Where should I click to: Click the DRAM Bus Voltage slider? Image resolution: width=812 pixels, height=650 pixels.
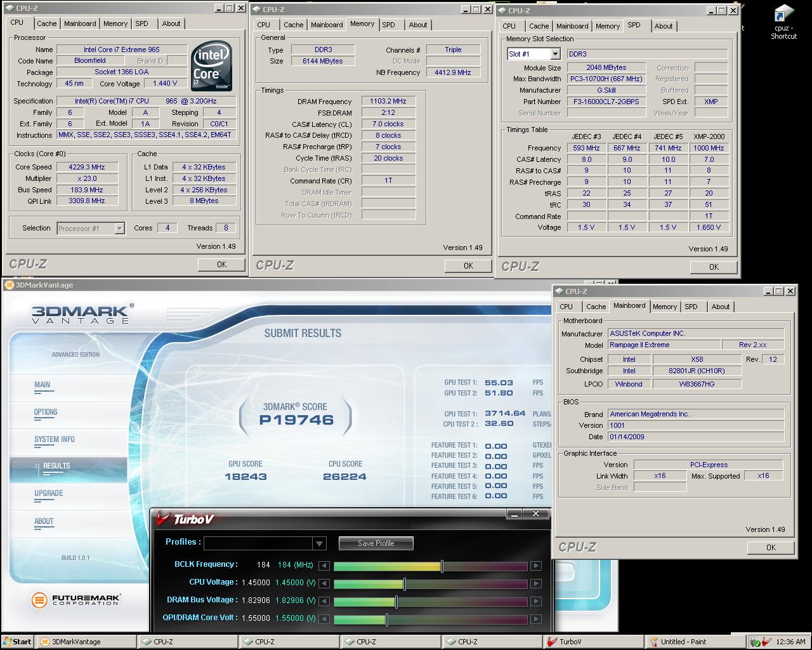tap(431, 601)
